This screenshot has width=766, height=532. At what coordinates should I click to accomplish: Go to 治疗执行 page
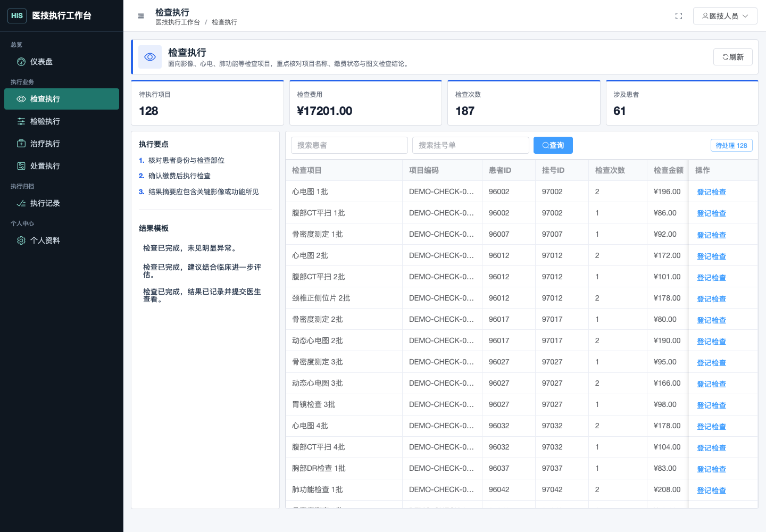coord(62,144)
